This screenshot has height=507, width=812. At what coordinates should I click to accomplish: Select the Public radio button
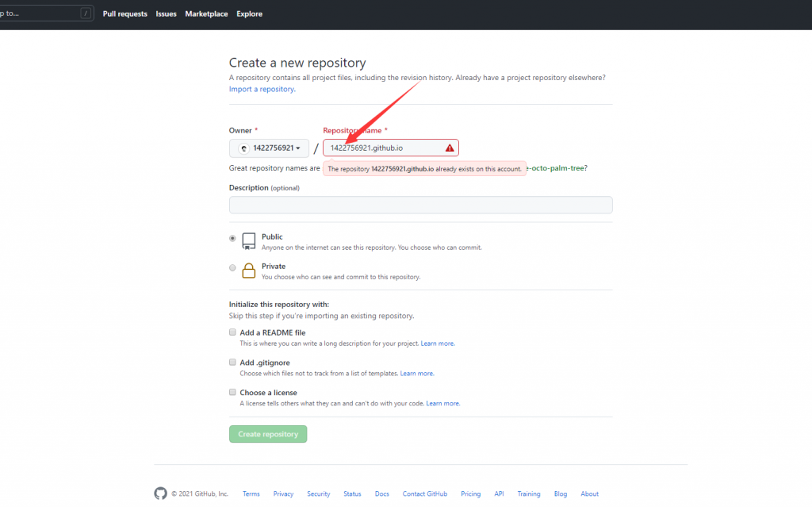232,238
